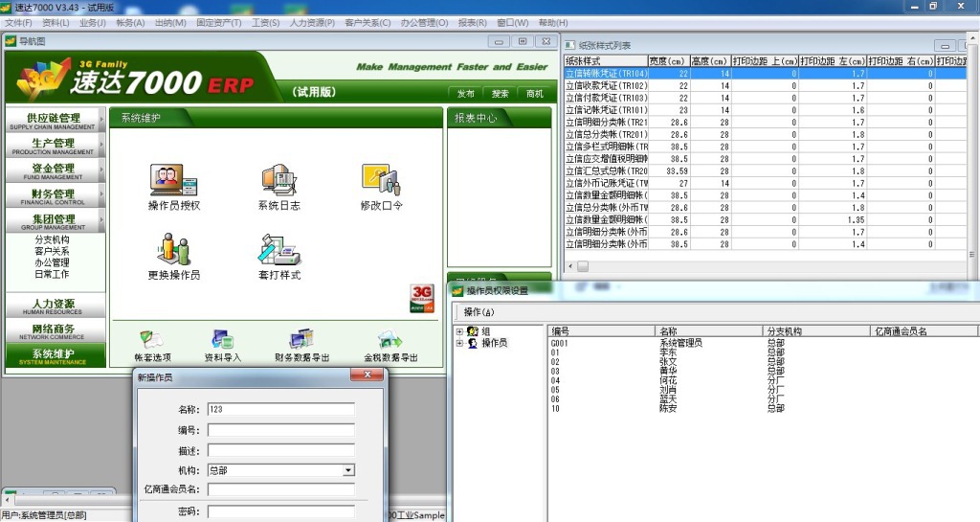Expand the 操作员 tree node

[x=459, y=343]
